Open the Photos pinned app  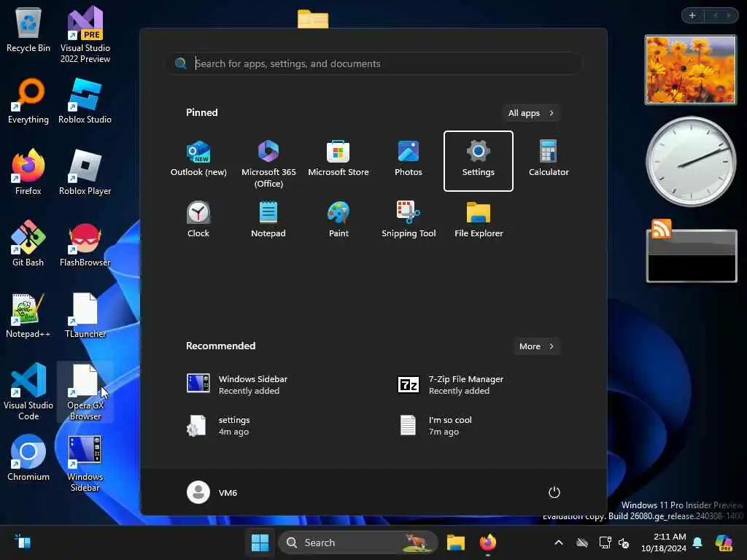click(x=409, y=160)
